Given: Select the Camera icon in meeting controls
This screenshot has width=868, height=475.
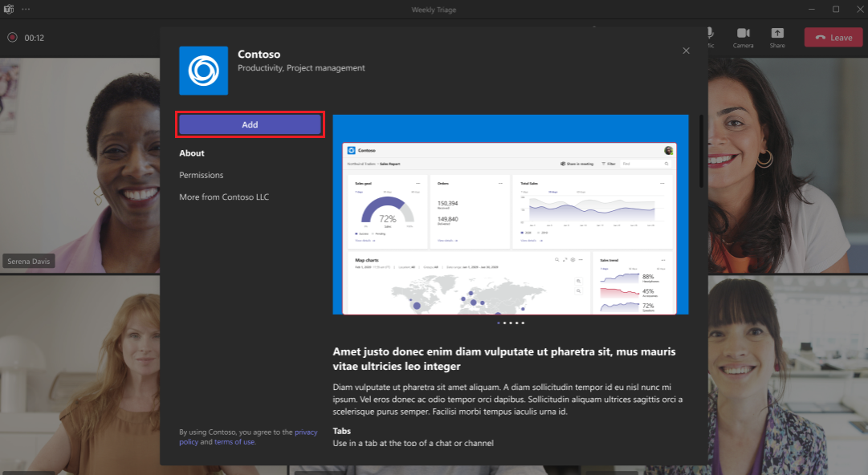Looking at the screenshot, I should 743,32.
